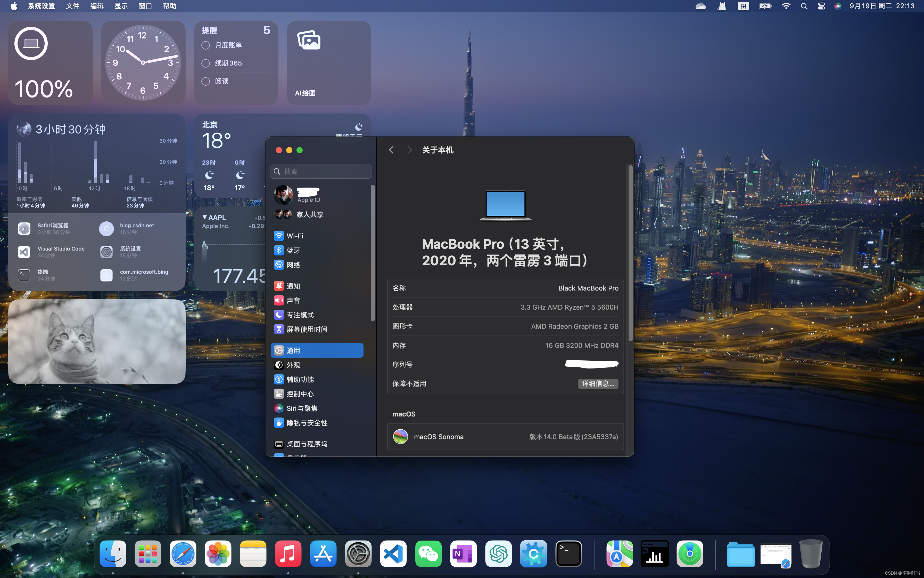Click the About pane scrollbar

pos(630,253)
